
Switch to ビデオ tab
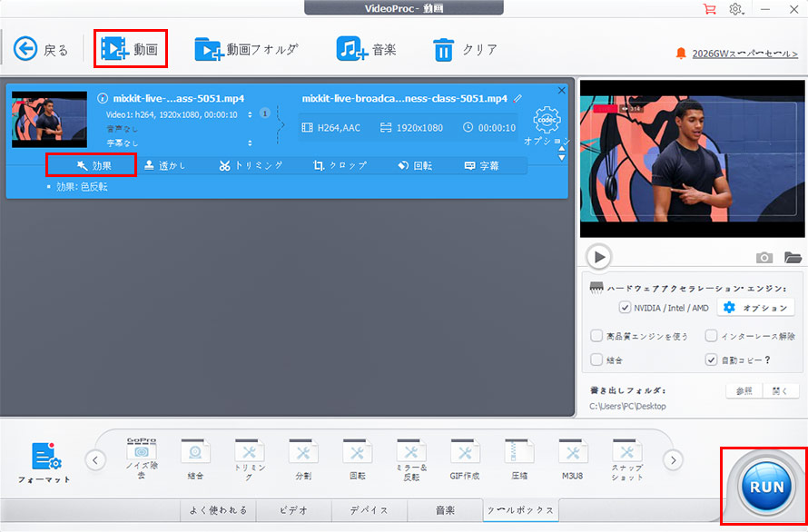tap(294, 510)
